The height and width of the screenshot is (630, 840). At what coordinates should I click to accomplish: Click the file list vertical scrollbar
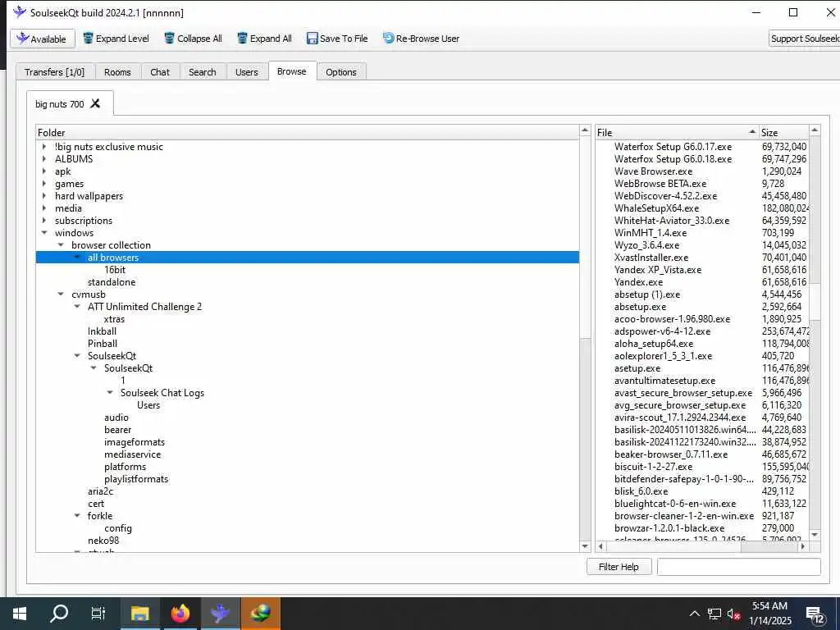click(x=815, y=332)
